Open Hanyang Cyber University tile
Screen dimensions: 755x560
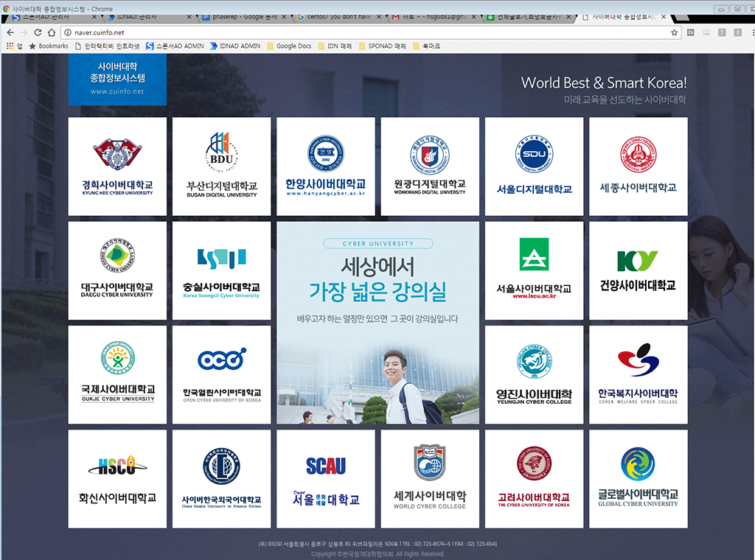(326, 167)
